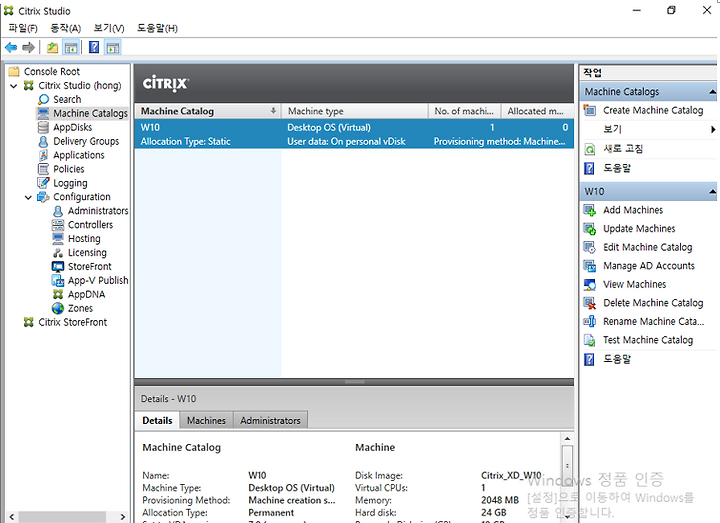Open the Hosting node
The image size is (720, 523).
(x=84, y=239)
